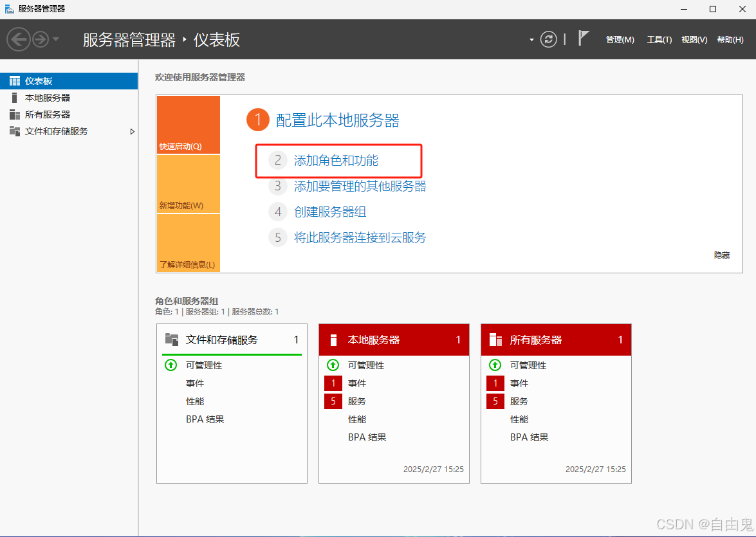
Task: Click red events badge 1 in 本地服务器 tile
Action: coord(333,383)
